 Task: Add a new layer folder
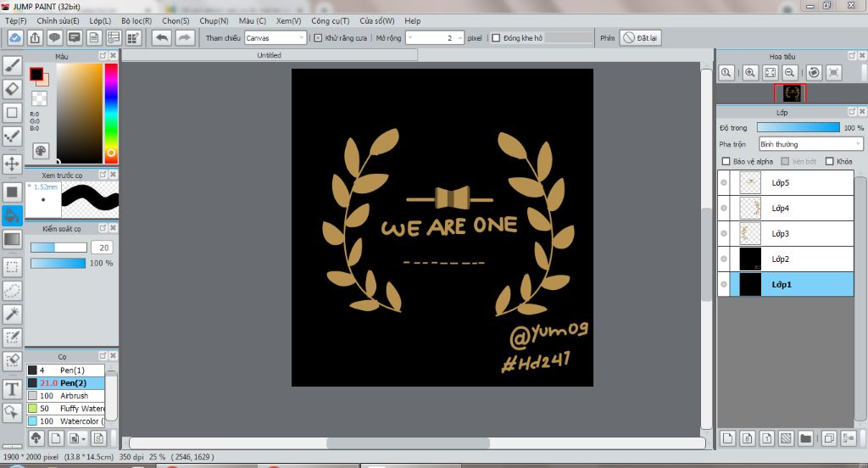[x=805, y=438]
